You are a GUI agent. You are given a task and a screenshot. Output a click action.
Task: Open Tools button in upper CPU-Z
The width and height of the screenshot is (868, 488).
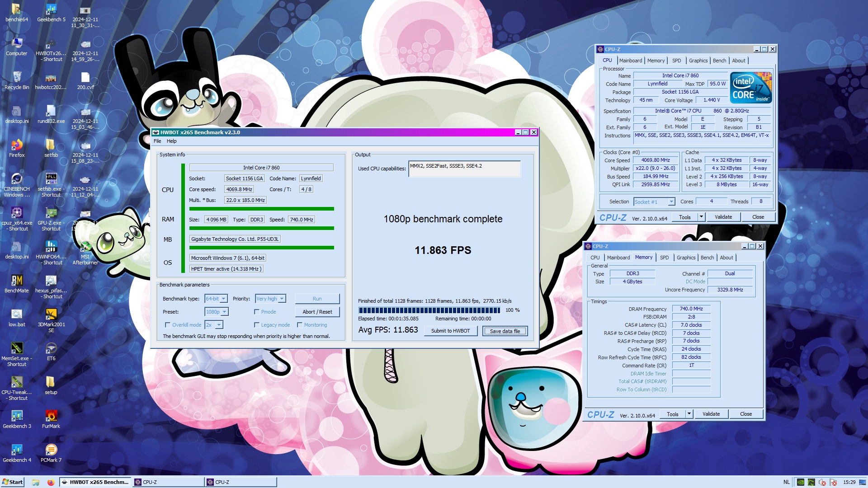tap(684, 217)
